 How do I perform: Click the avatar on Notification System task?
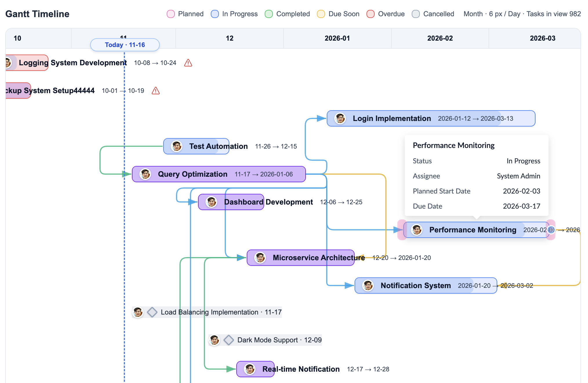tap(368, 286)
